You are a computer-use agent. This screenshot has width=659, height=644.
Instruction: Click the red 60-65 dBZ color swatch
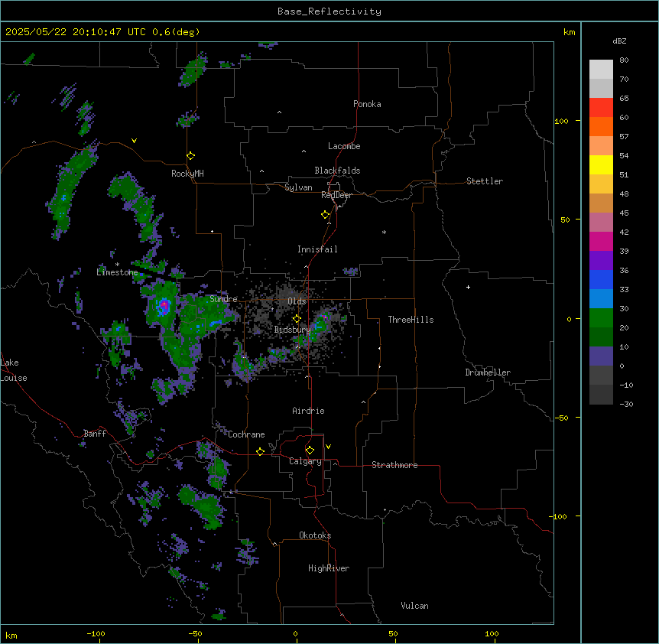pyautogui.click(x=601, y=108)
